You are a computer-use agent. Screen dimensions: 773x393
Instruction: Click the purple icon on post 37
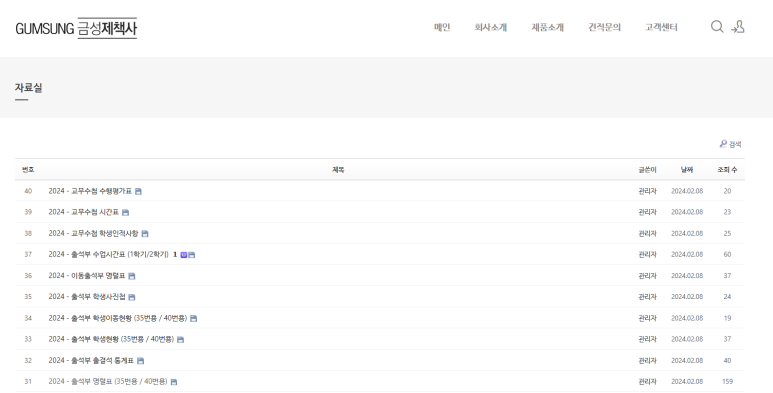[183, 255]
